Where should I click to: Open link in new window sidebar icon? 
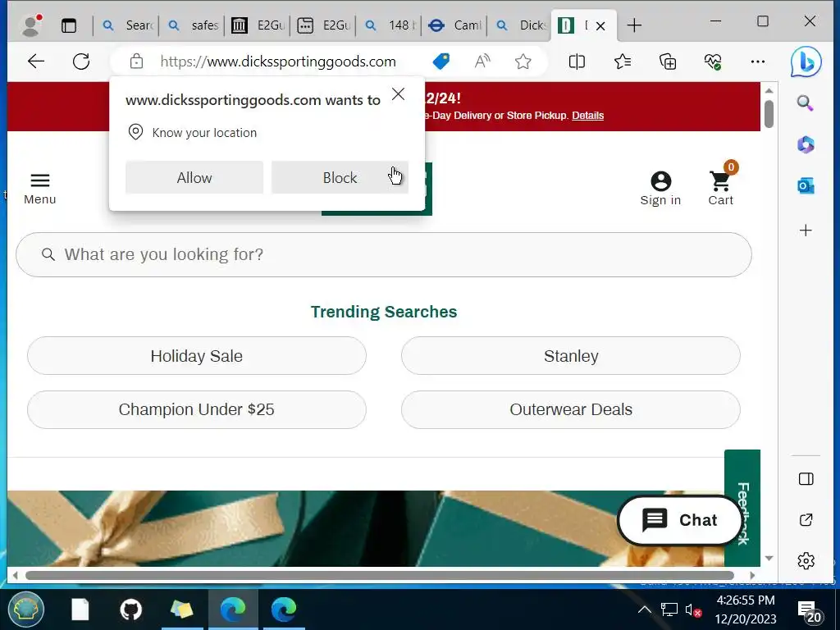[x=806, y=519]
